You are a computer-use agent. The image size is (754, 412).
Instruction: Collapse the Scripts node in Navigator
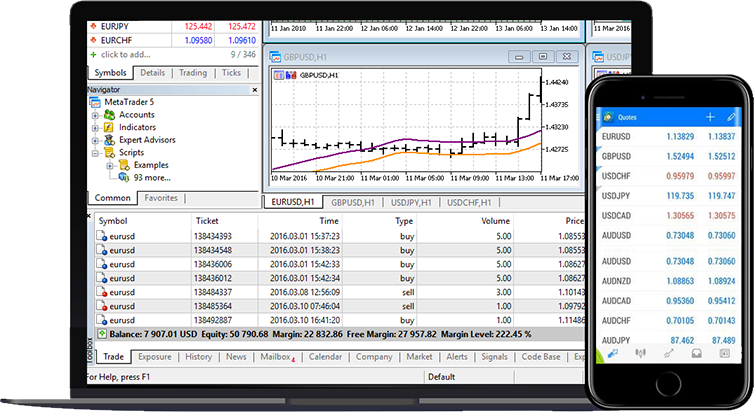click(95, 153)
